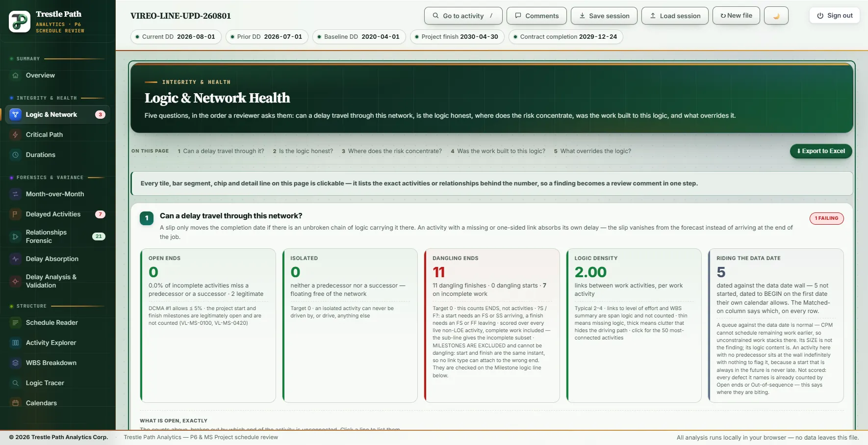Click the Durations clock icon
Viewport: 868px width, 445px height.
15,155
